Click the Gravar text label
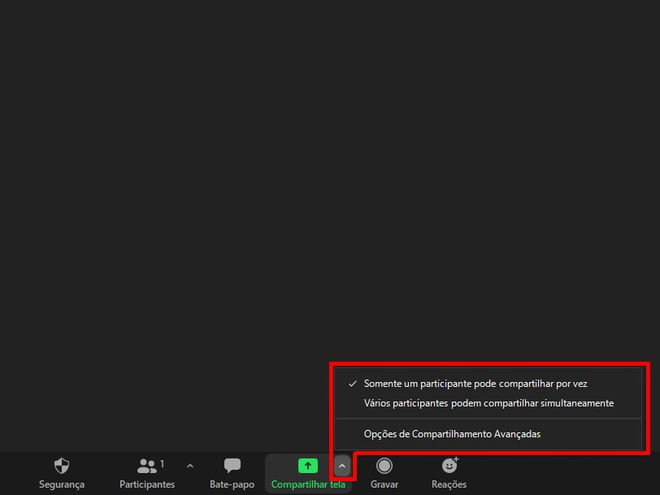 point(384,484)
